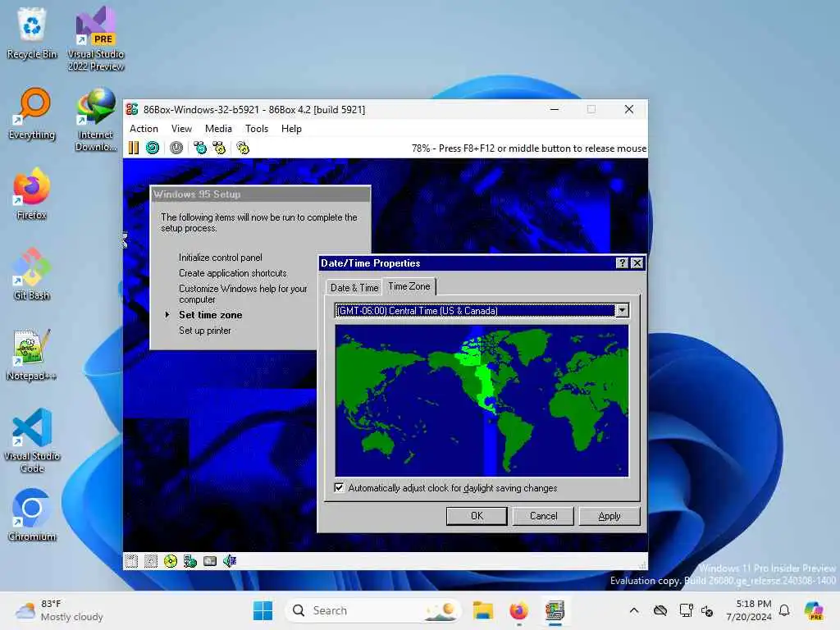Select the Notepad++ desktop icon
Image resolution: width=840 pixels, height=630 pixels.
pyautogui.click(x=32, y=354)
